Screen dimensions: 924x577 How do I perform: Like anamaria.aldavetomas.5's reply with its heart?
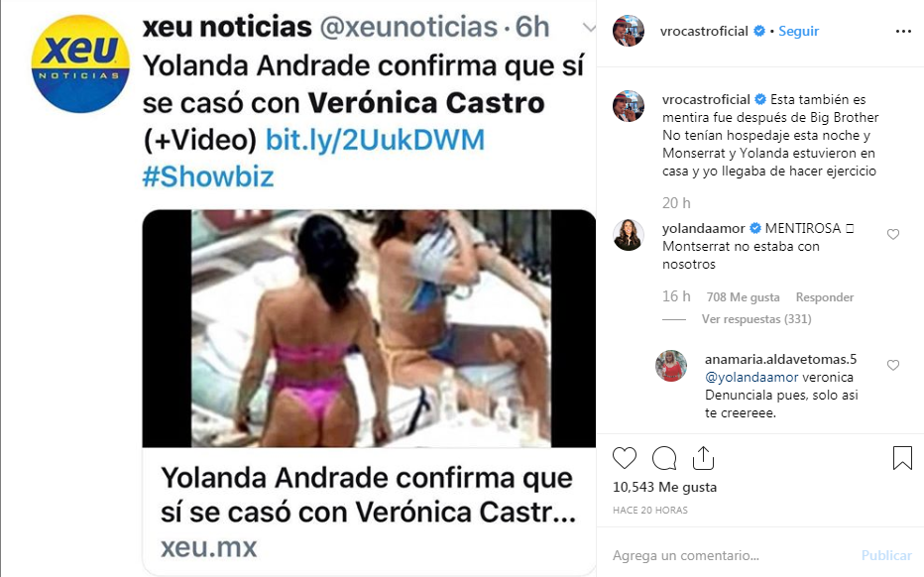893,366
